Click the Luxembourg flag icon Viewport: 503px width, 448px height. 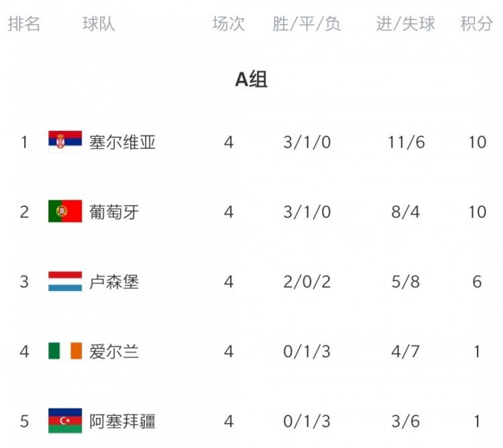pyautogui.click(x=65, y=282)
